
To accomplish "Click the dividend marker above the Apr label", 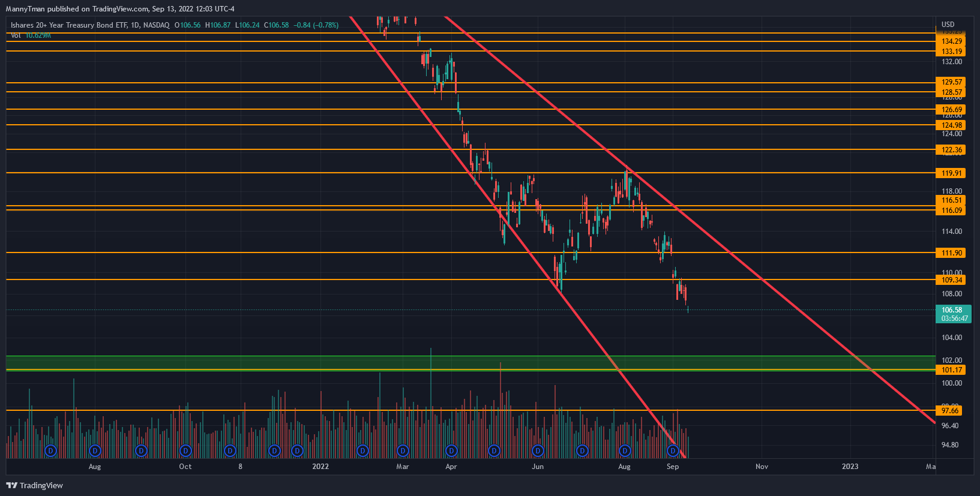I will pyautogui.click(x=451, y=450).
